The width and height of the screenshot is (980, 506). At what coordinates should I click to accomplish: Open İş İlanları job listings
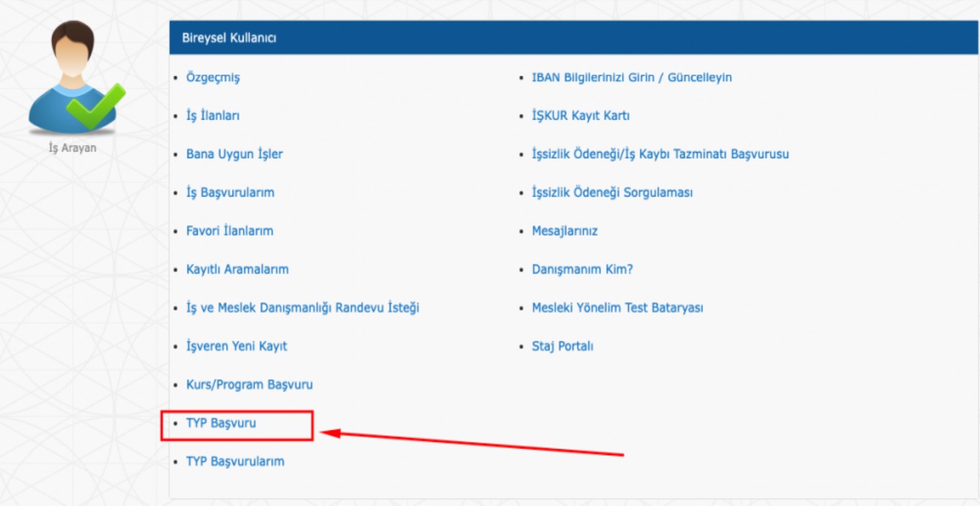tap(213, 116)
